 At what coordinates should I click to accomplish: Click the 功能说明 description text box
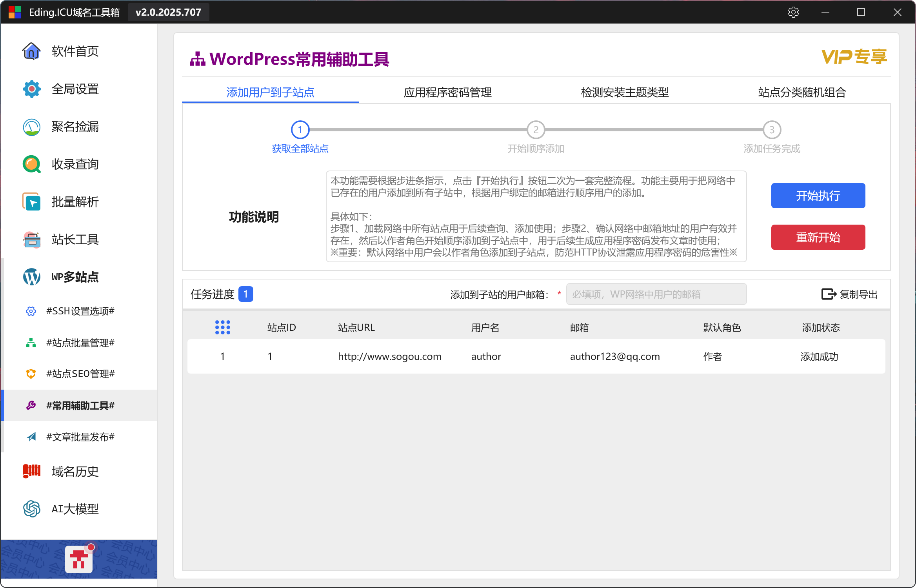click(536, 216)
